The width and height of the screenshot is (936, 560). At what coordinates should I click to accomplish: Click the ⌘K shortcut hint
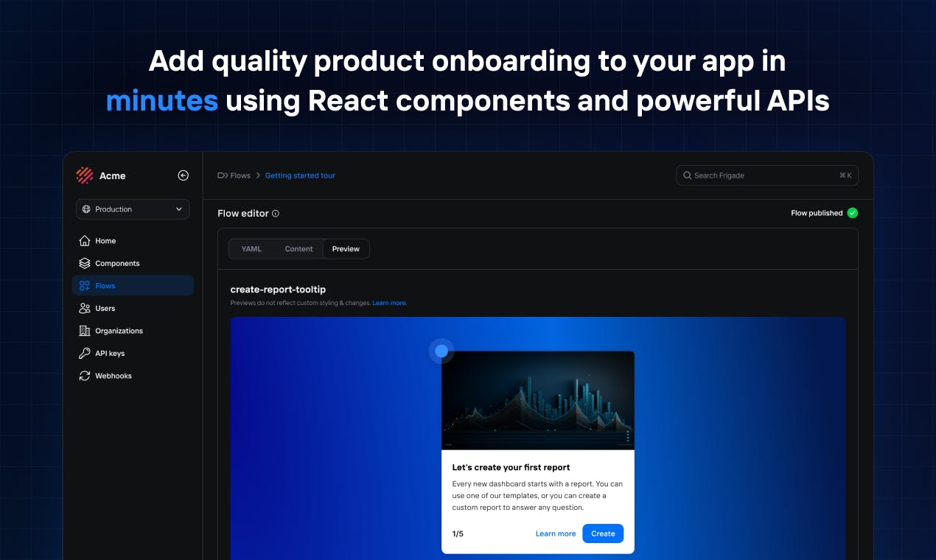pos(845,175)
